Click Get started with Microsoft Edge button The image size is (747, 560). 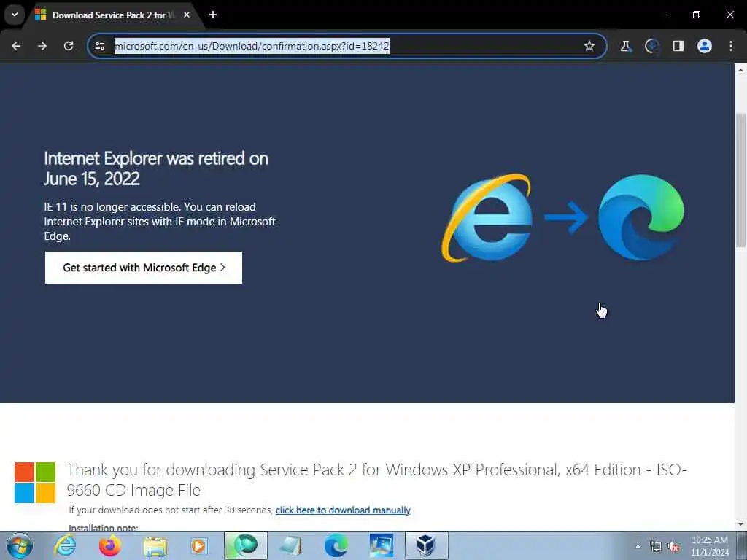pyautogui.click(x=144, y=268)
